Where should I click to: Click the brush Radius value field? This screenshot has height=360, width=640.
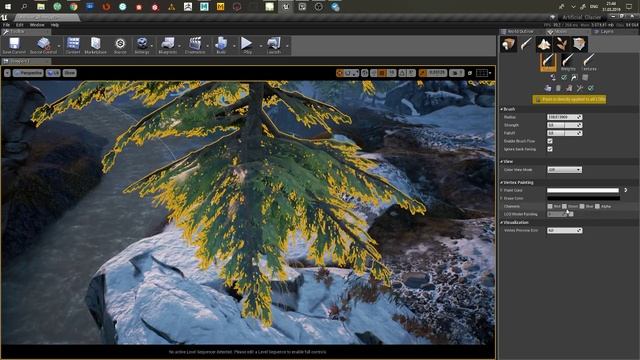tap(564, 117)
